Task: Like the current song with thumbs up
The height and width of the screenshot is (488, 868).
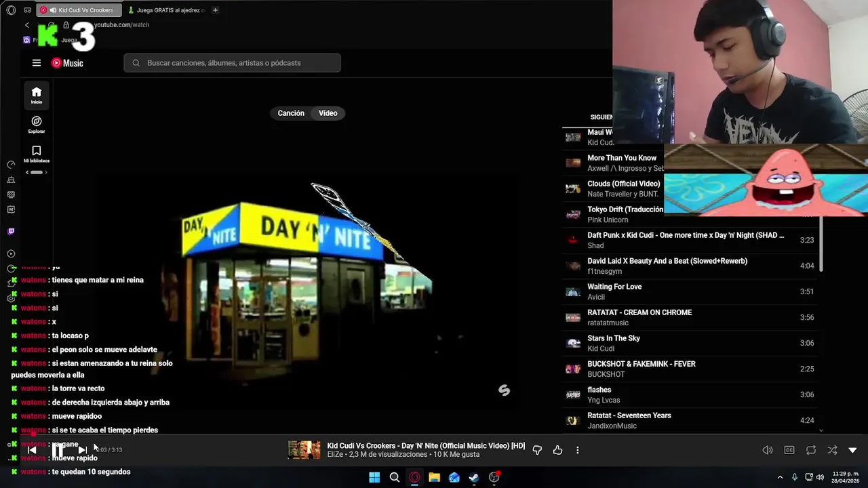Action: tap(557, 450)
